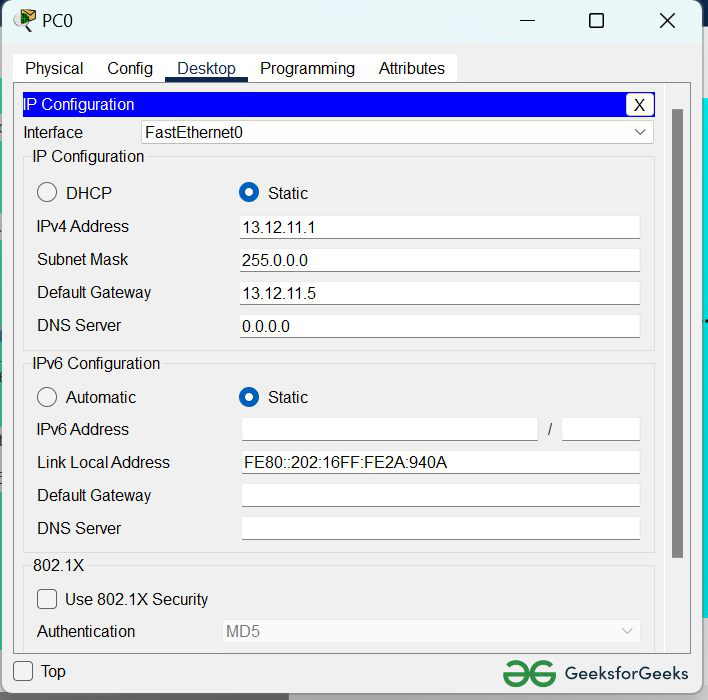Screen dimensions: 708x700
Task: Switch to the Physical tab
Action: pos(54,68)
